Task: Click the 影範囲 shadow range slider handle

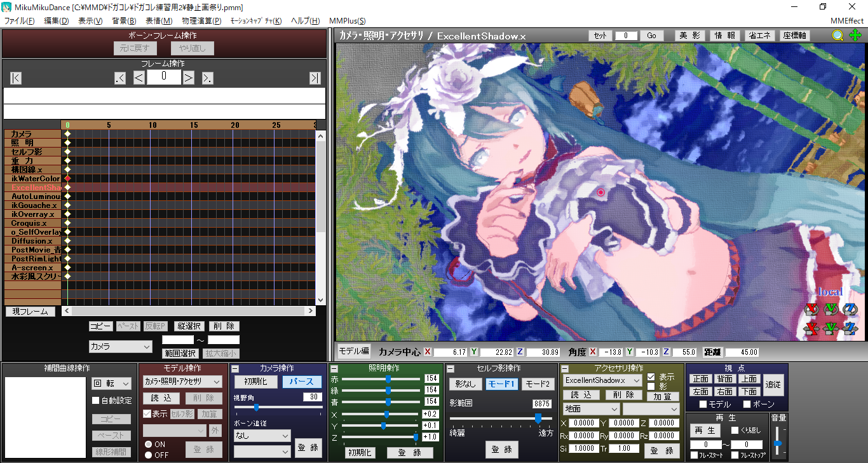Action: [538, 418]
